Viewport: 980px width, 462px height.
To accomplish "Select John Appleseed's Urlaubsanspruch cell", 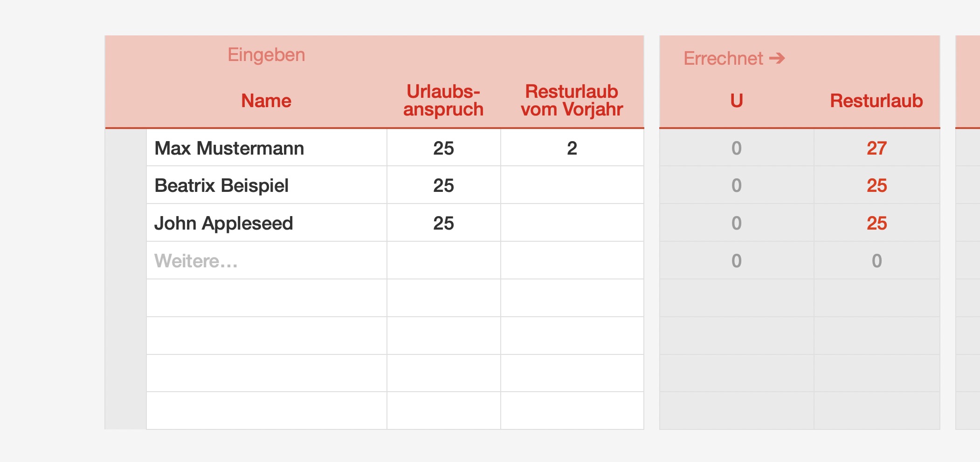I will pos(443,223).
